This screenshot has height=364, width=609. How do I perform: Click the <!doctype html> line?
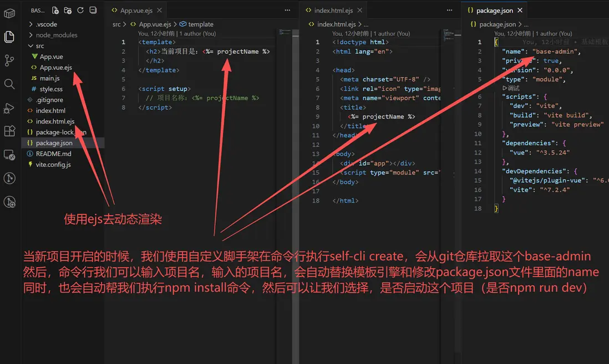point(361,42)
